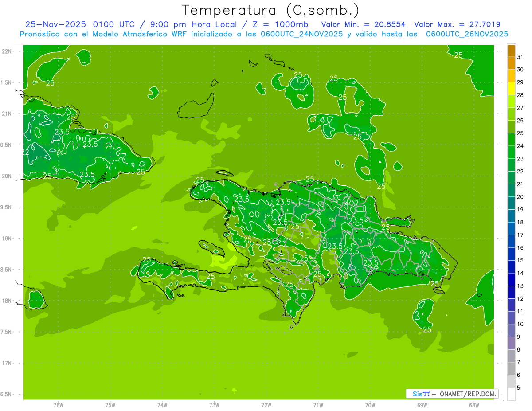Click the 31 label on the color scale

tap(520, 57)
